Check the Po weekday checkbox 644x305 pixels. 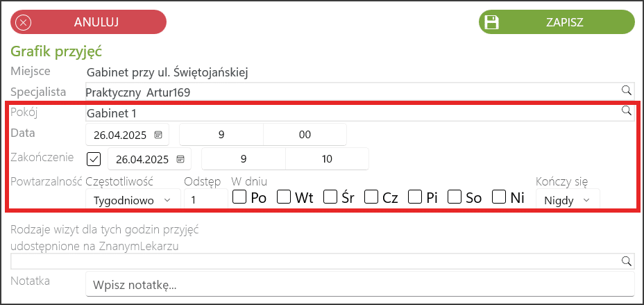239,197
